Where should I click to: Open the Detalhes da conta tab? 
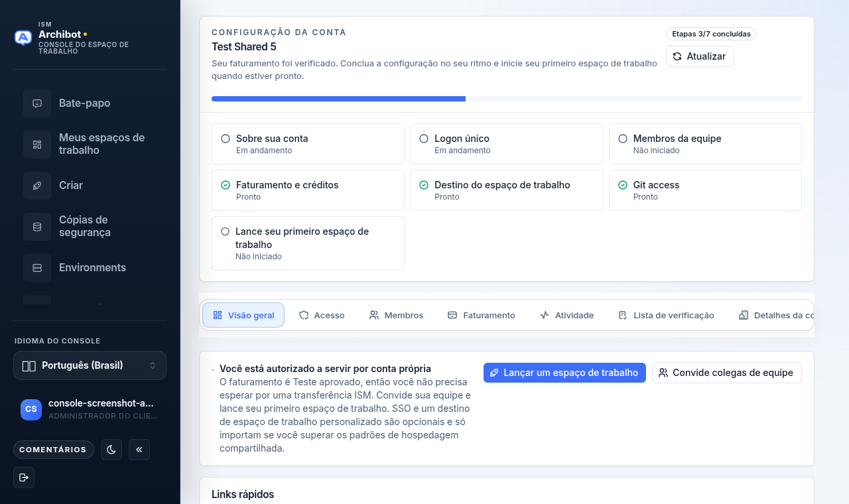[776, 315]
